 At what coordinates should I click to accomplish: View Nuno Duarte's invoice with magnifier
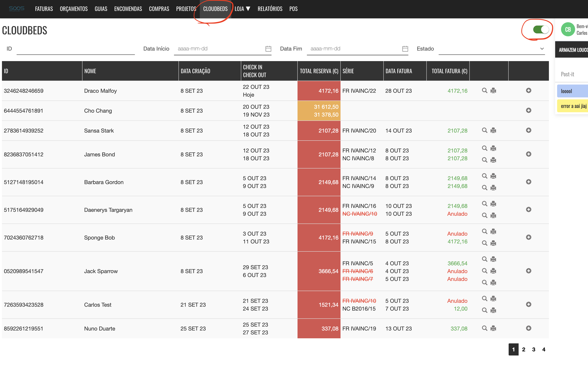484,328
